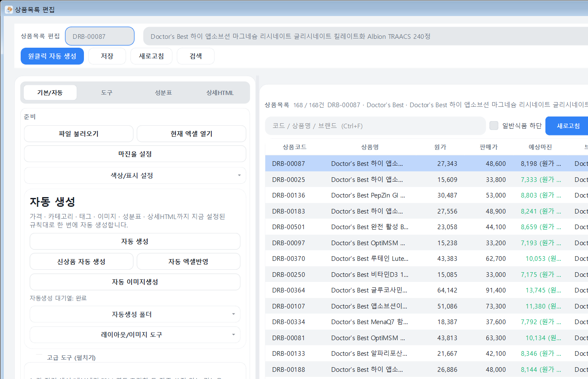Click product name Doctor's Best PepZin GI
This screenshot has height=379, width=588.
tap(368, 195)
